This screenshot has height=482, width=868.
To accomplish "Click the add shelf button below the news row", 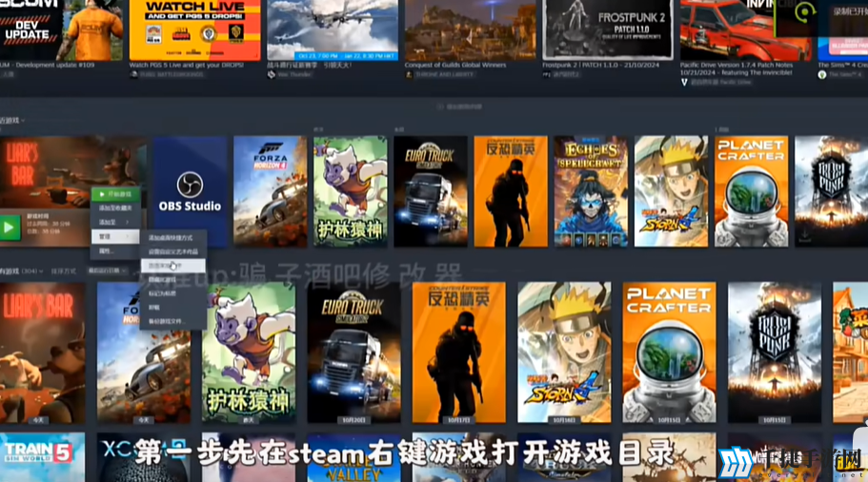I will pyautogui.click(x=459, y=107).
